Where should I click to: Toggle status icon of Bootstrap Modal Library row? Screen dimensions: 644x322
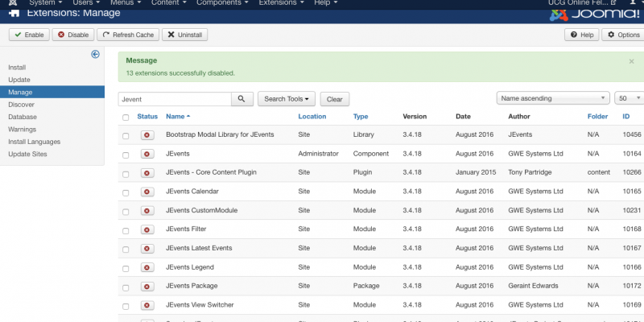(x=147, y=135)
